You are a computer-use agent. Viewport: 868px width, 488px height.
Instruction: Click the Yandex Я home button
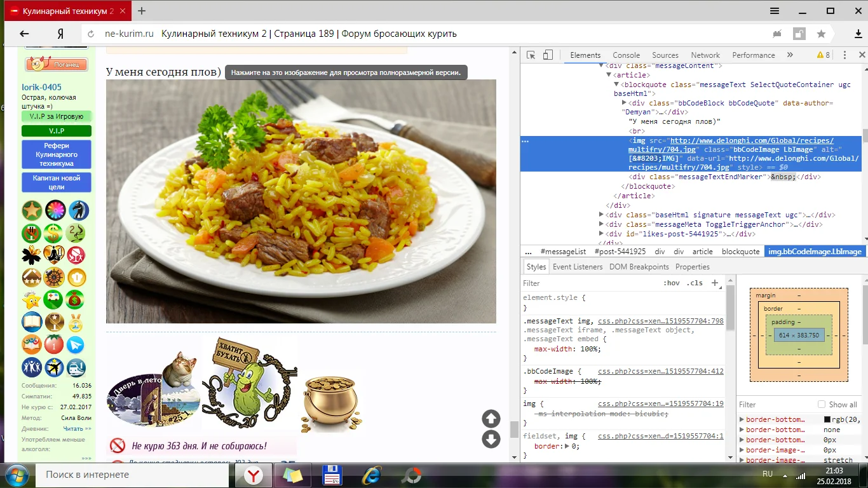point(60,34)
